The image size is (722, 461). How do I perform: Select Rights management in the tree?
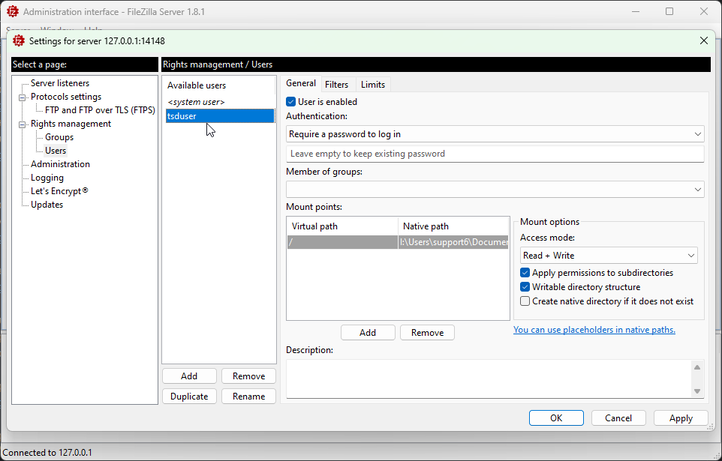point(70,124)
